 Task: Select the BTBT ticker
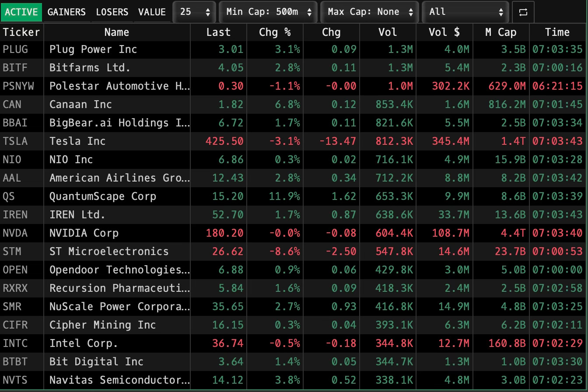click(15, 362)
